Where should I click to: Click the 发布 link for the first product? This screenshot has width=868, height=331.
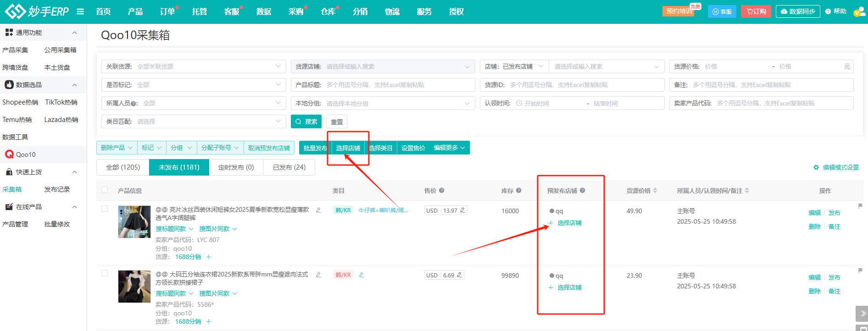pos(834,213)
